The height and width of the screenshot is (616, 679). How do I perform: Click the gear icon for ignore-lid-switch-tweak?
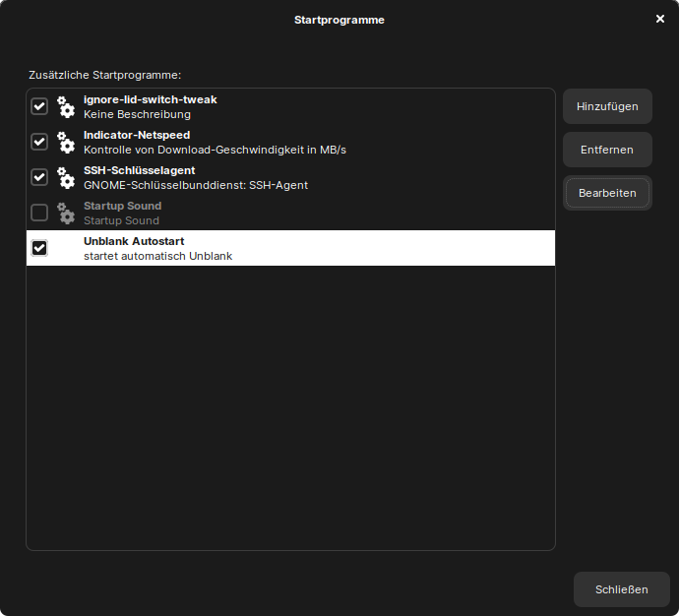(x=66, y=106)
